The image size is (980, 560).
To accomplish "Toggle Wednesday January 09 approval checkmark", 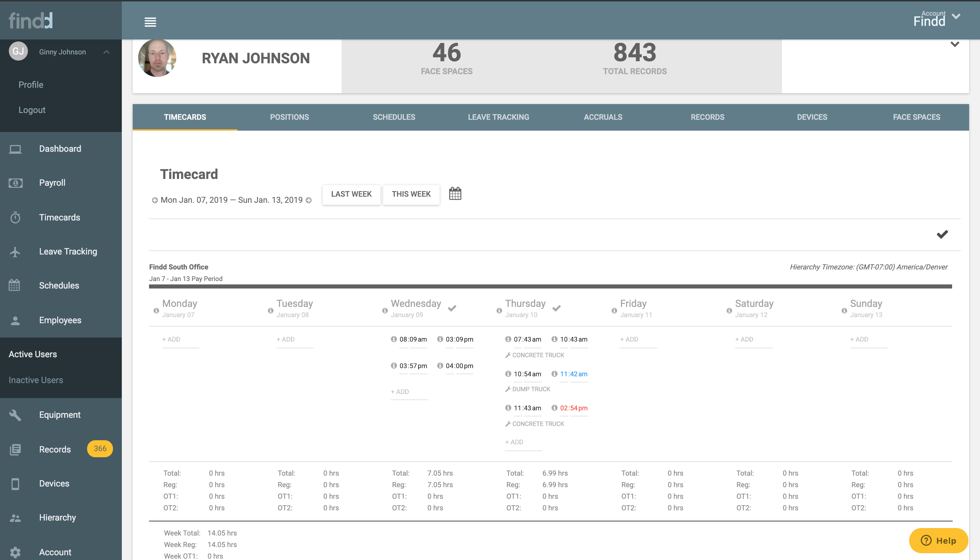I will point(452,308).
